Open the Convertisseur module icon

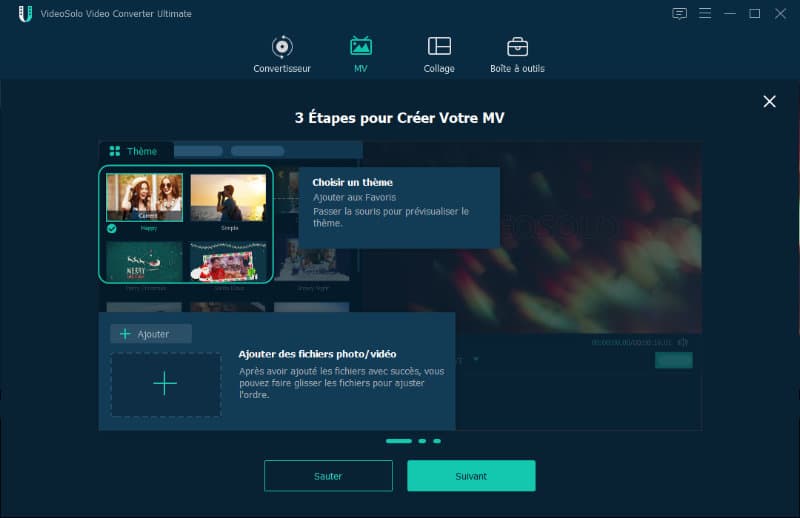tap(282, 47)
